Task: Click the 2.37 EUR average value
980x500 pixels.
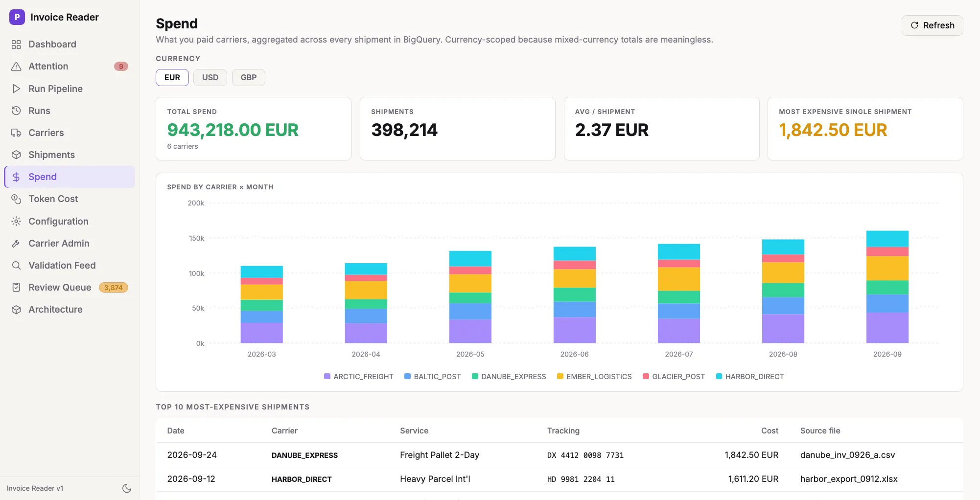Action: [x=611, y=130]
